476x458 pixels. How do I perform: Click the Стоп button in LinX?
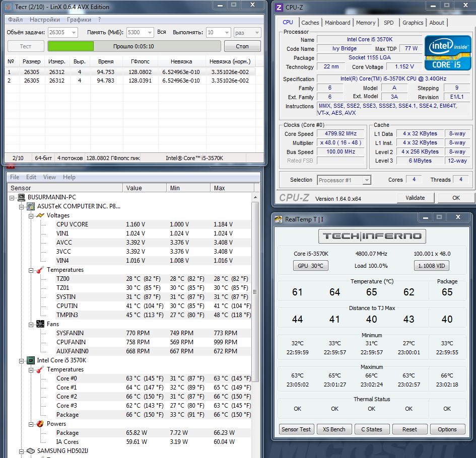click(x=242, y=46)
